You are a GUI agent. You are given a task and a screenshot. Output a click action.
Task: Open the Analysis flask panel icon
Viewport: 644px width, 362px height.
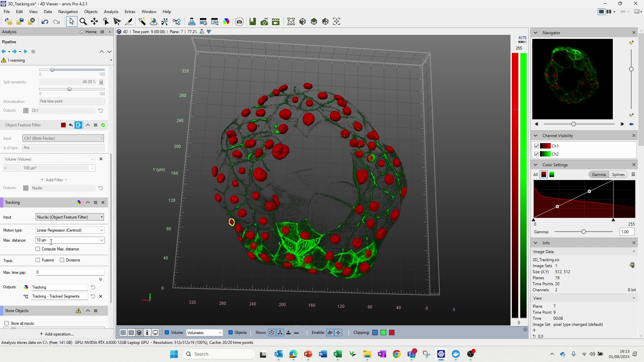point(192,22)
